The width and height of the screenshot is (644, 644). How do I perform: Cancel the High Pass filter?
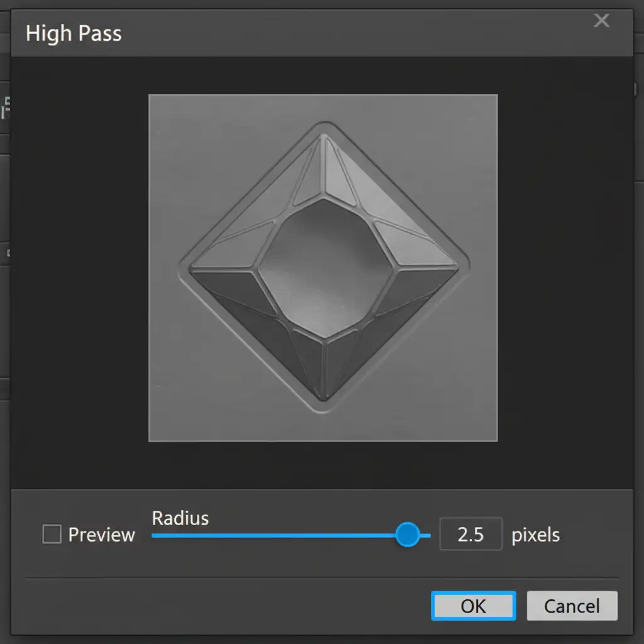pyautogui.click(x=572, y=606)
